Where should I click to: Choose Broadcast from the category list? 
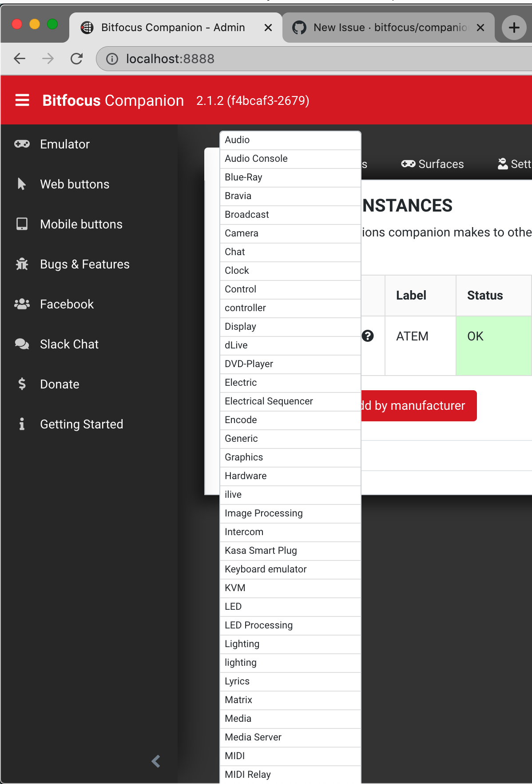click(290, 215)
